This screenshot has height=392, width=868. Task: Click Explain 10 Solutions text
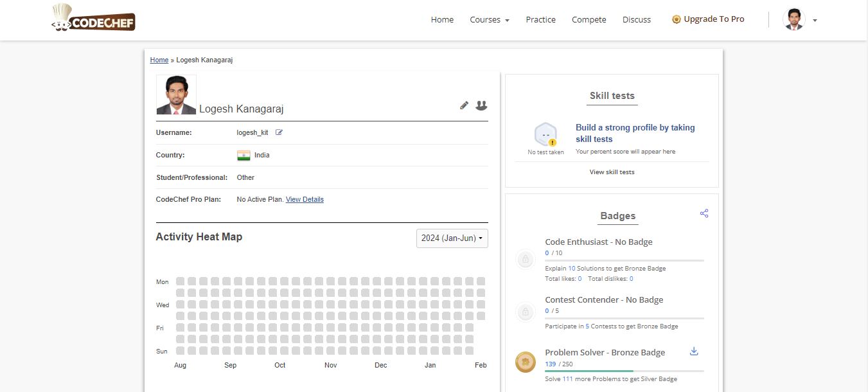click(x=605, y=269)
